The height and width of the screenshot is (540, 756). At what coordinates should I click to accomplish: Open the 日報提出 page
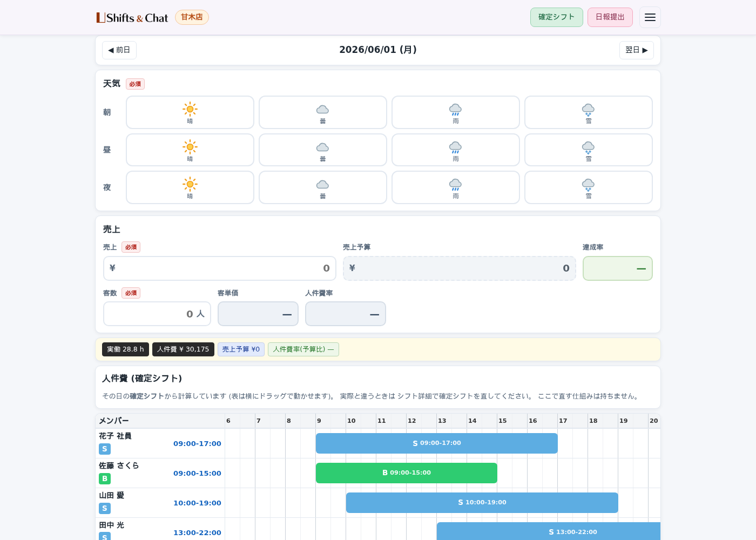coord(610,17)
